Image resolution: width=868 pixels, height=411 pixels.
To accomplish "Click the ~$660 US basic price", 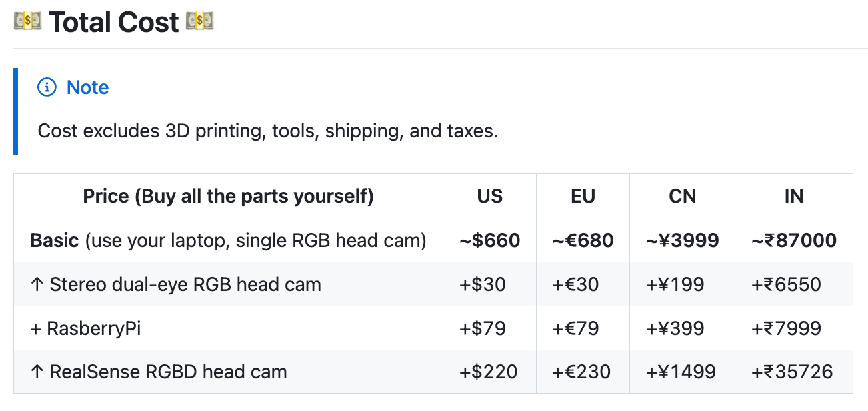I will pos(489,240).
